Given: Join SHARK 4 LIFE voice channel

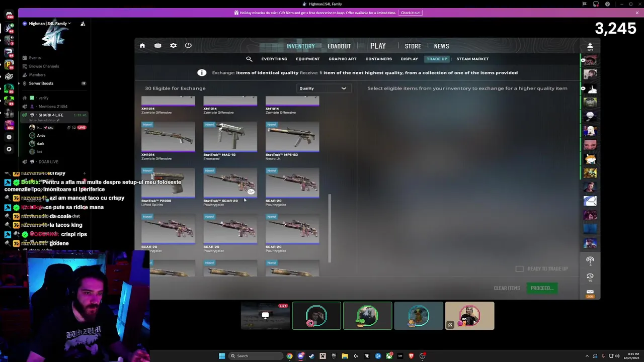Looking at the screenshot, I should [x=54, y=117].
